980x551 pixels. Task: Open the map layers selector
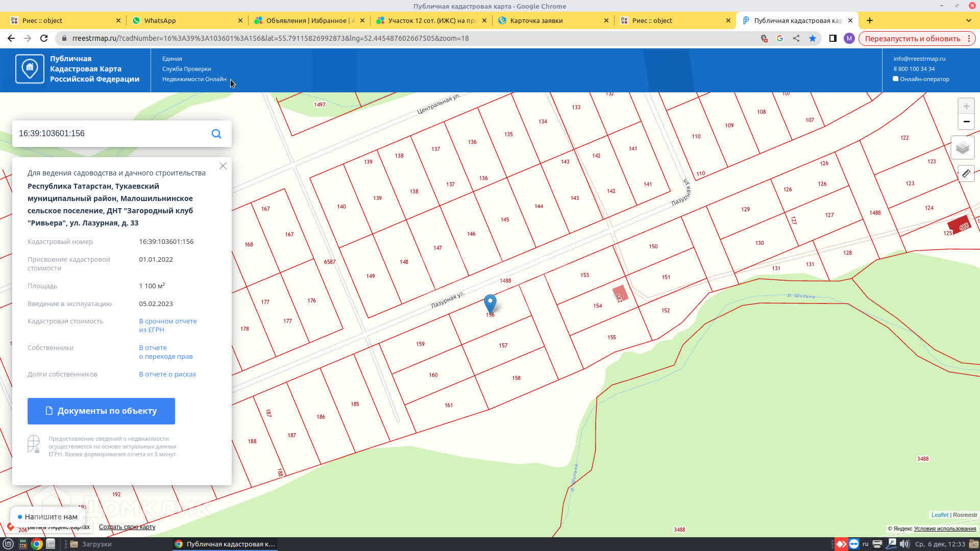coord(962,148)
